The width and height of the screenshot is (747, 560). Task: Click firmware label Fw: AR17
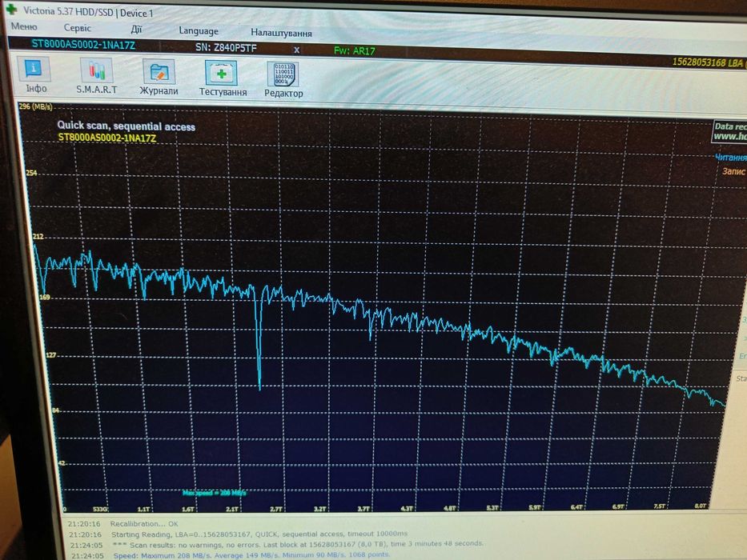point(355,50)
